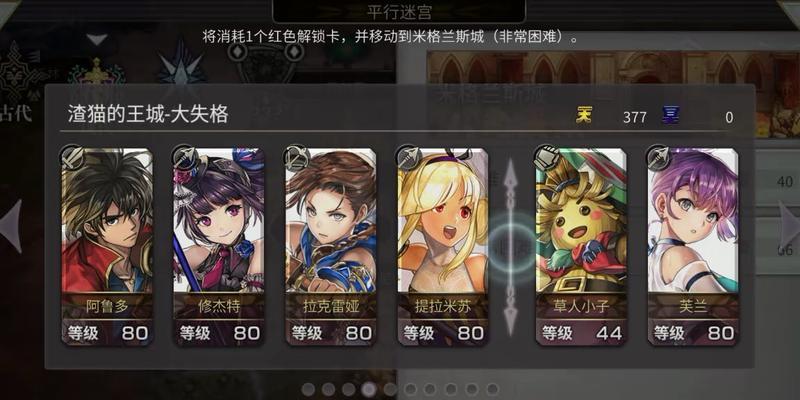Tap the yellow 天 light points icon
Screen dimensions: 800x400
[584, 116]
